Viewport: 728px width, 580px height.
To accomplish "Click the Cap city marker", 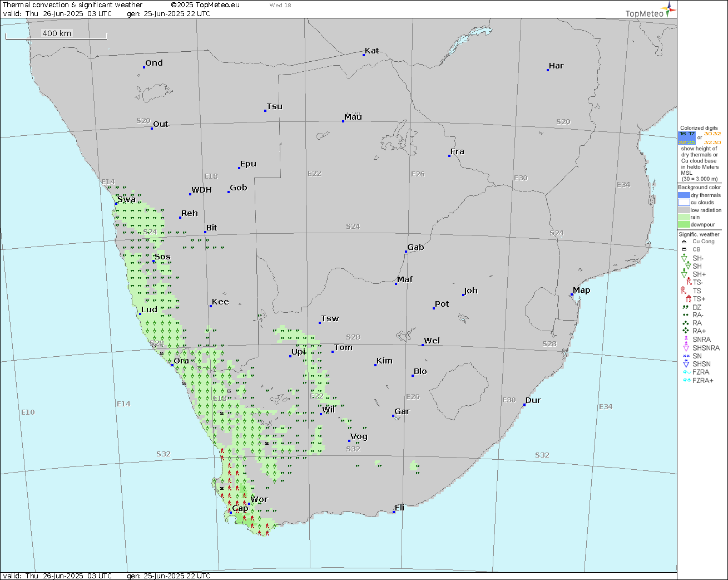I will pyautogui.click(x=230, y=513).
